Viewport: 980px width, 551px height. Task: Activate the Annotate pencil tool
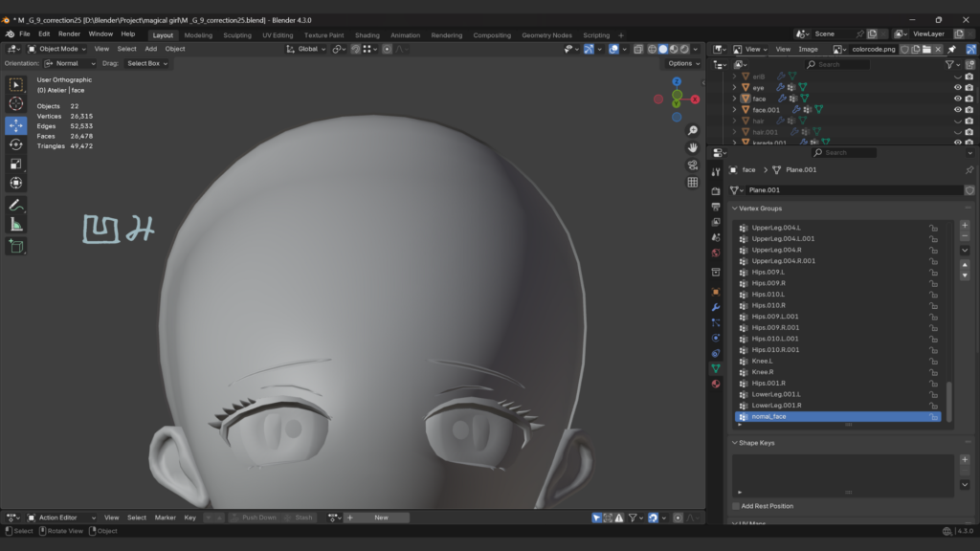[x=16, y=205]
